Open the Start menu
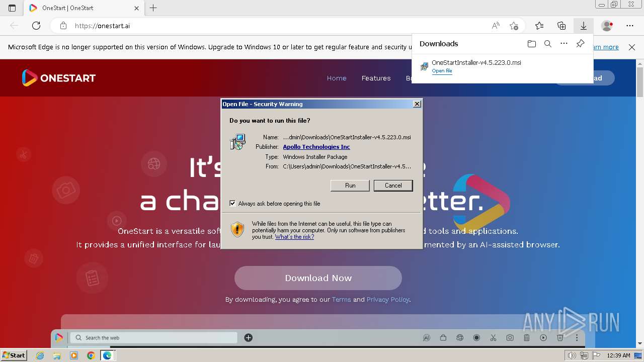 pos(14,355)
